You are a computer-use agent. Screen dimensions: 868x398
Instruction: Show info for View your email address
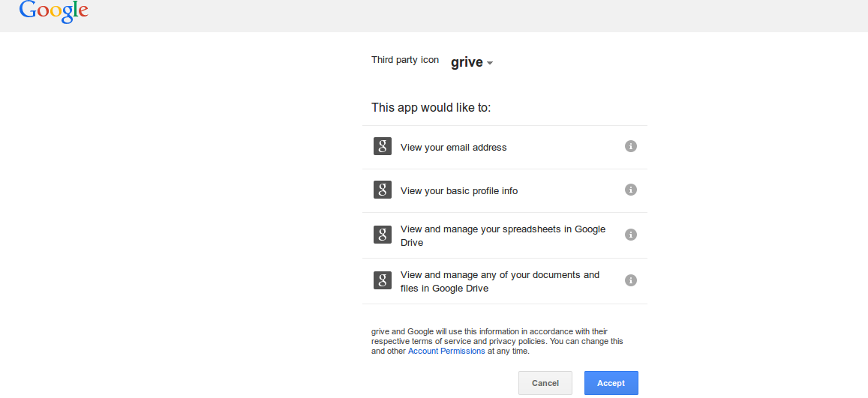coord(631,146)
